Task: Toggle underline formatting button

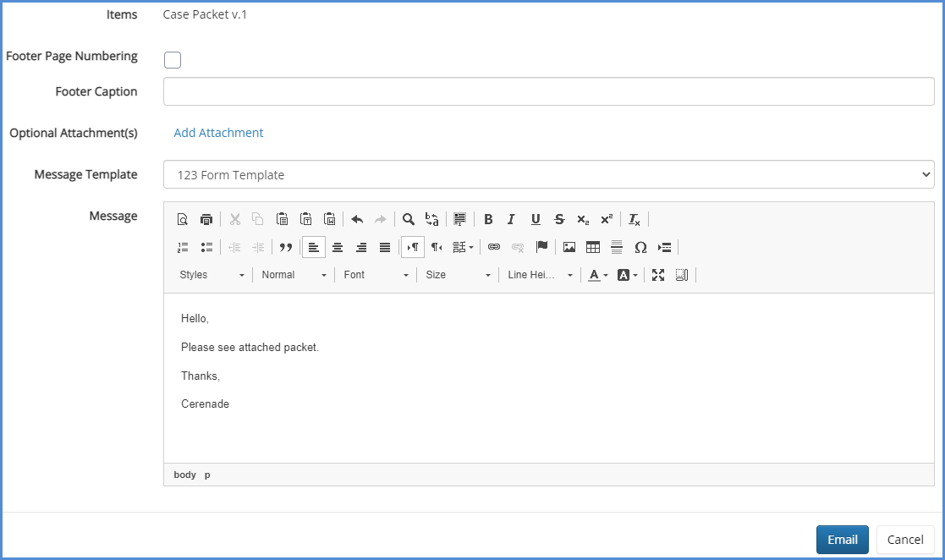Action: pyautogui.click(x=536, y=220)
